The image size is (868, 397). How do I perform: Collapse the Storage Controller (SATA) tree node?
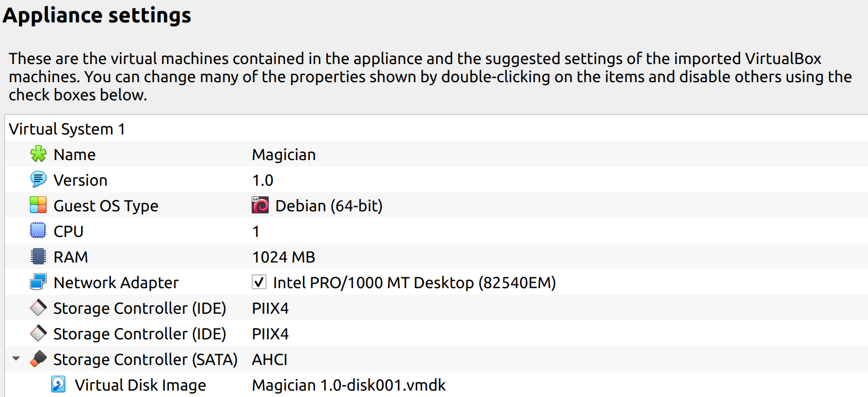click(x=16, y=359)
